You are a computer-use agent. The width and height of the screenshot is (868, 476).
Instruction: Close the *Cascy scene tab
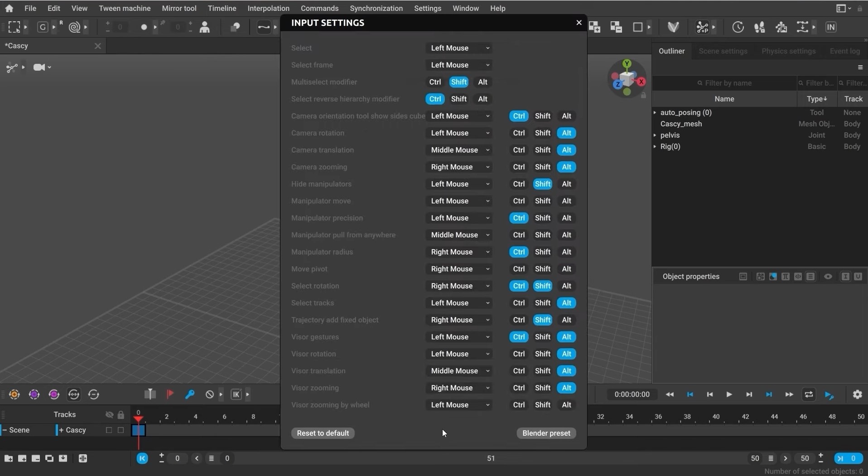point(97,46)
